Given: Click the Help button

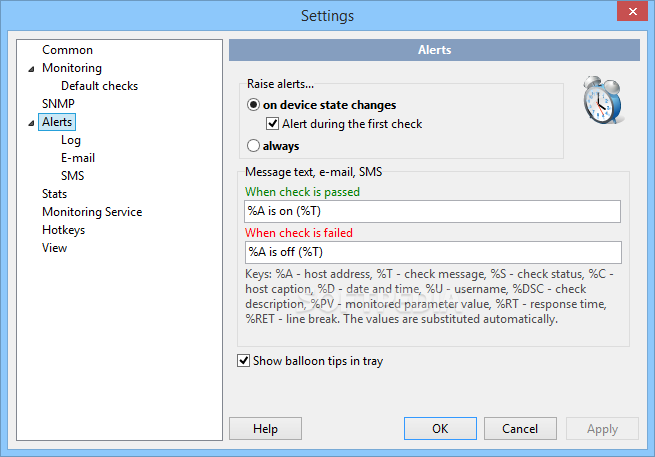Looking at the screenshot, I should click(265, 429).
